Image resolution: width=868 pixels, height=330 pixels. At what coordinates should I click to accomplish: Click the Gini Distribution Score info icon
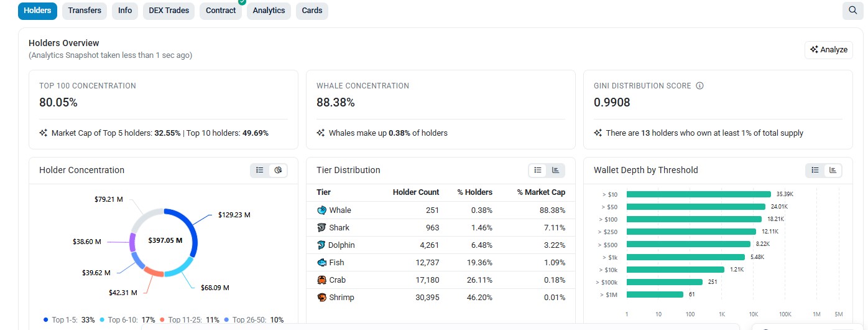(699, 86)
